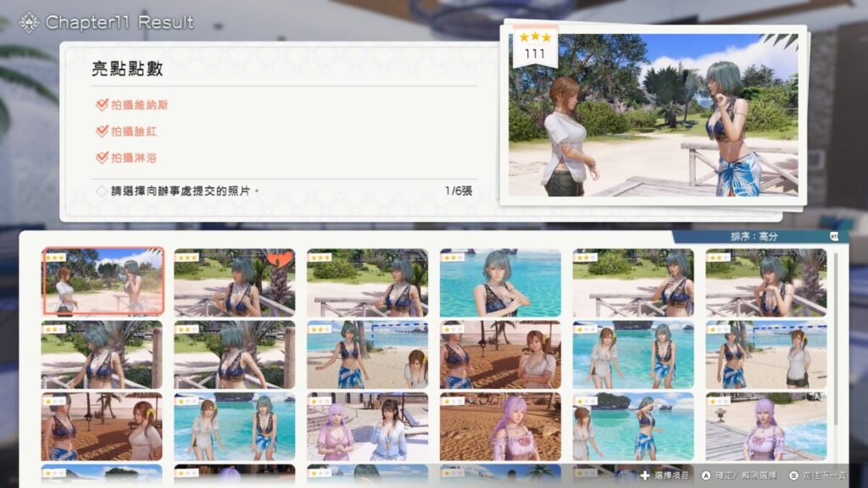This screenshot has width=868, height=488.
Task: Click the RT trigger icon beside the sort label
Action: 834,237
